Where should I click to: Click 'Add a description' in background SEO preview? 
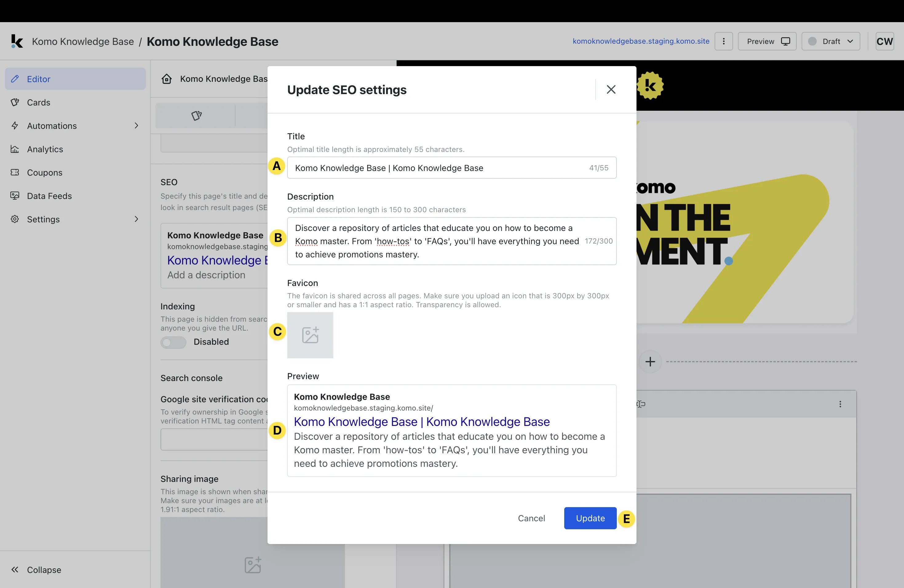(206, 275)
